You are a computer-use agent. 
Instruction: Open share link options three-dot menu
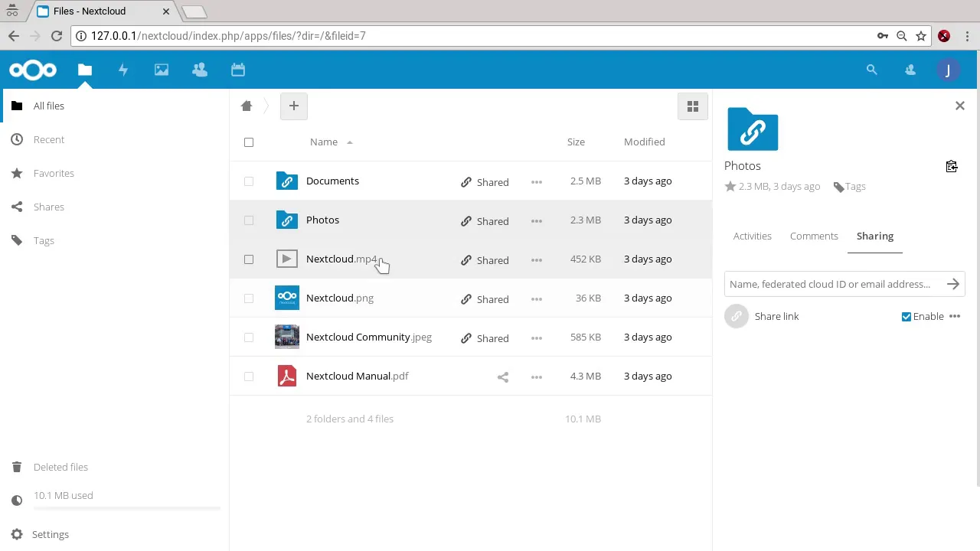[x=955, y=316]
